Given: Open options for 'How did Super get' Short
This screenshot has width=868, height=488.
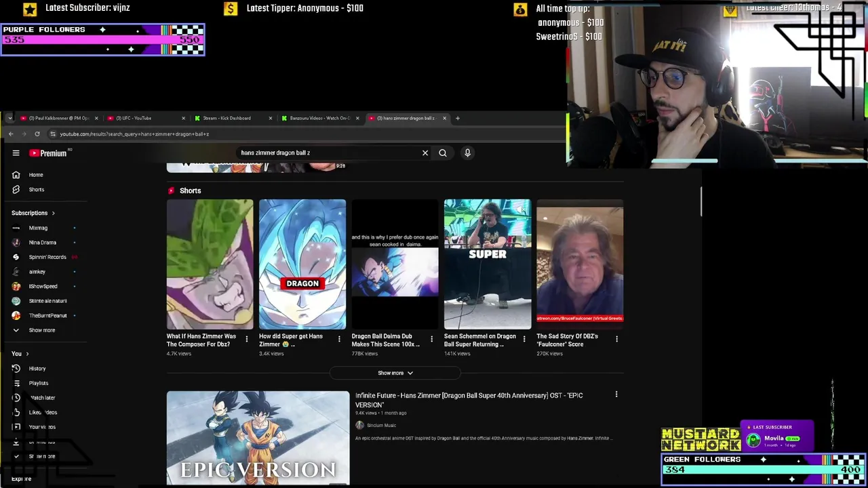Looking at the screenshot, I should 339,339.
